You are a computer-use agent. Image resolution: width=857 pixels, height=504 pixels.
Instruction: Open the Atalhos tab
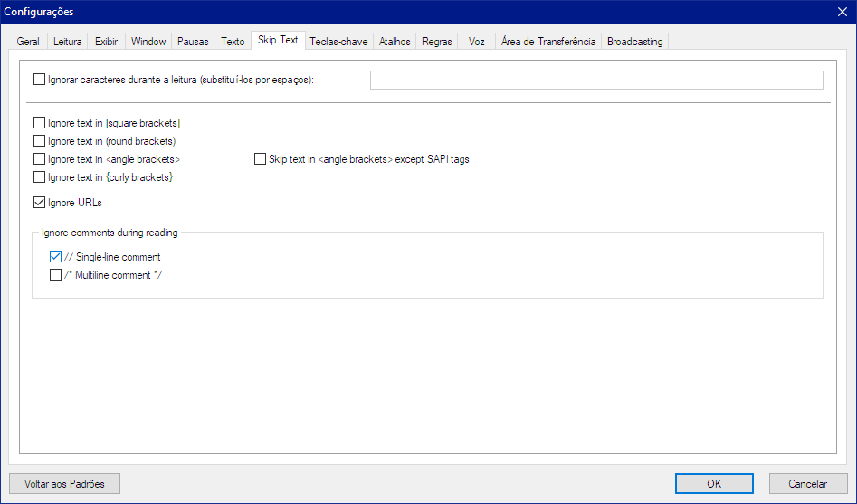[x=395, y=42]
